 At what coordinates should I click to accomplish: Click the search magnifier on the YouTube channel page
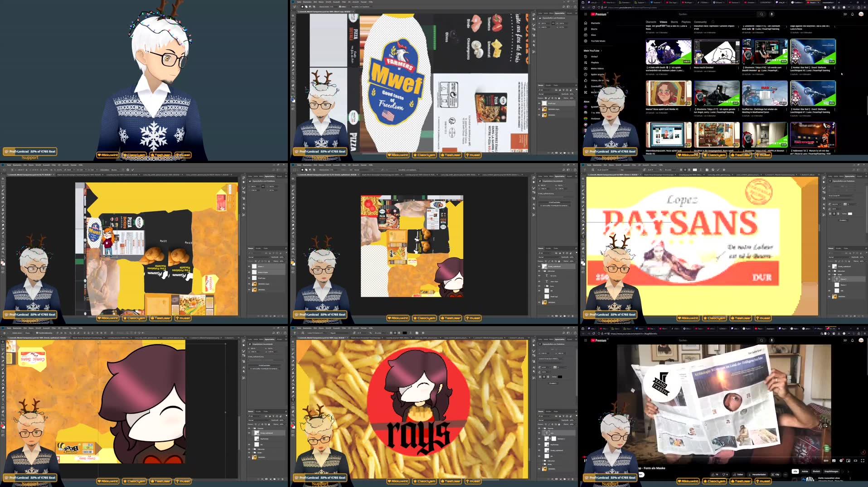[x=761, y=14]
